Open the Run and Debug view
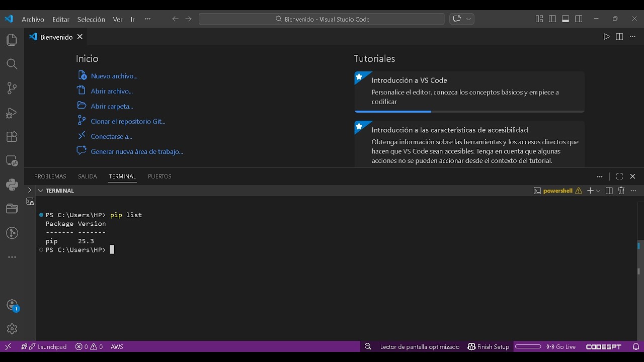This screenshot has width=644, height=362. pyautogui.click(x=12, y=113)
